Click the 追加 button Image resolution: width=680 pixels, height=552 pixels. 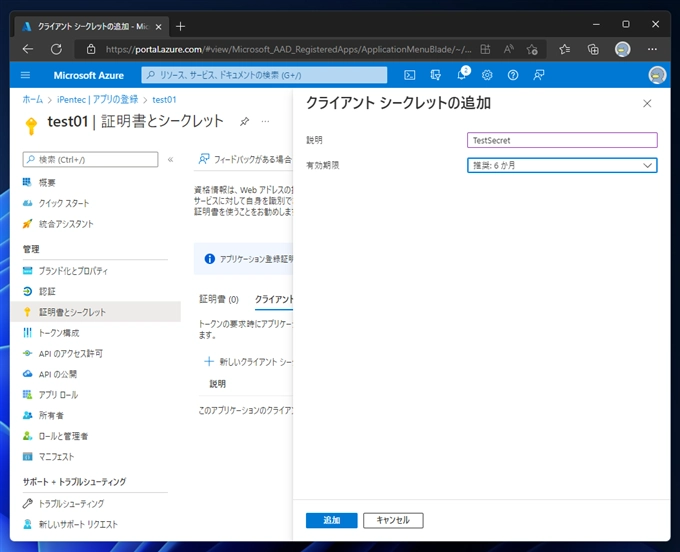click(x=331, y=520)
